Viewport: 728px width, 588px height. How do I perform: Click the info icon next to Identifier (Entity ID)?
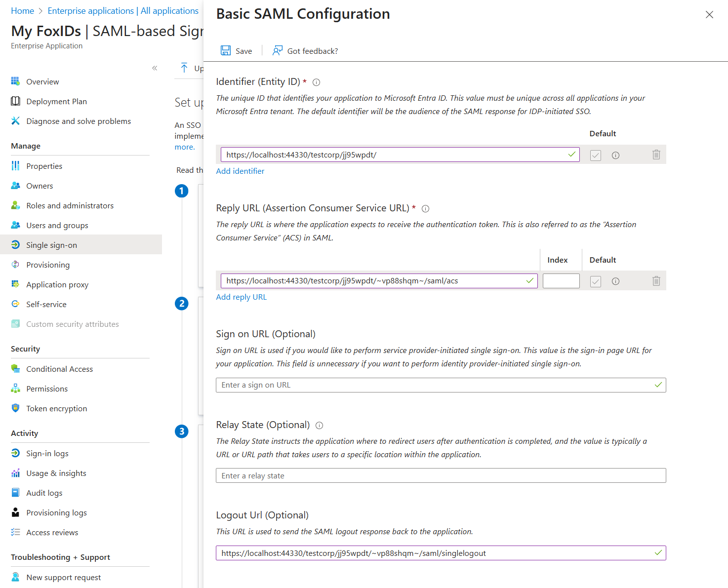[316, 82]
